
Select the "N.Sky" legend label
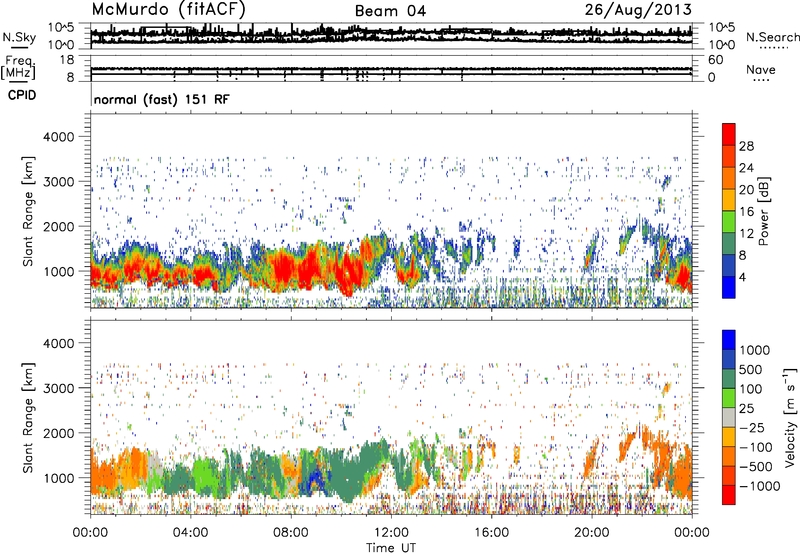click(19, 37)
